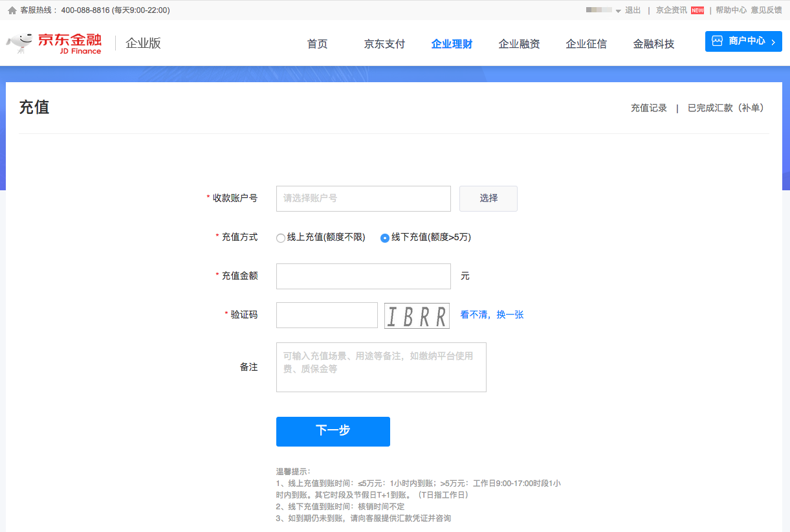Click the 客服热线 400-088-8816 text
The image size is (790, 532).
click(95, 10)
